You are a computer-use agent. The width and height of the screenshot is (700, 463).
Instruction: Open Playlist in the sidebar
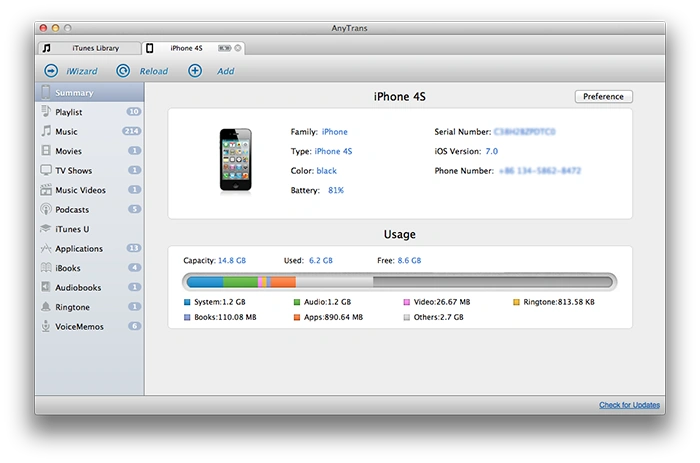(x=69, y=112)
